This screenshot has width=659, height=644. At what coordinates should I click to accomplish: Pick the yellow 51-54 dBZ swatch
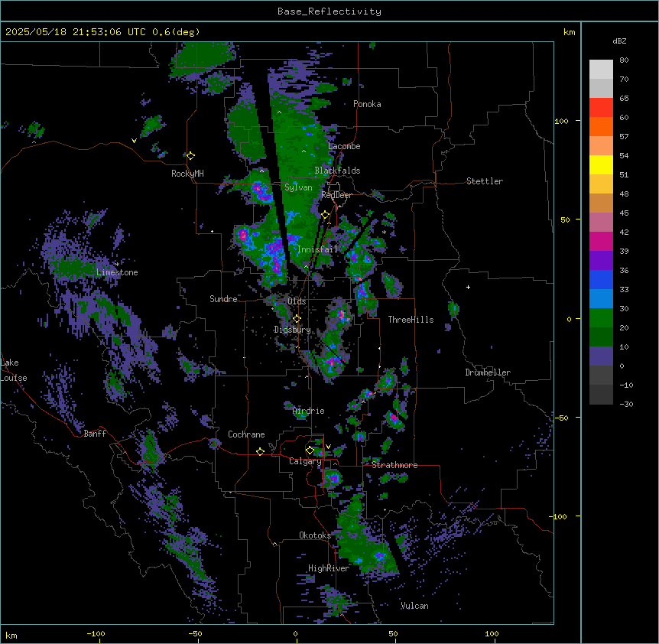click(x=601, y=164)
